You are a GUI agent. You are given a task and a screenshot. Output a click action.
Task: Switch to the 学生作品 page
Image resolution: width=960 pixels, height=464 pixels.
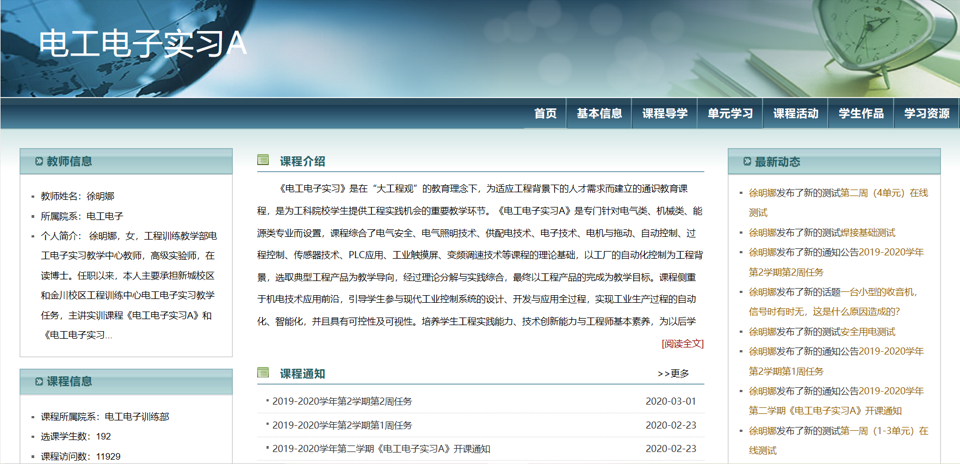pos(860,114)
